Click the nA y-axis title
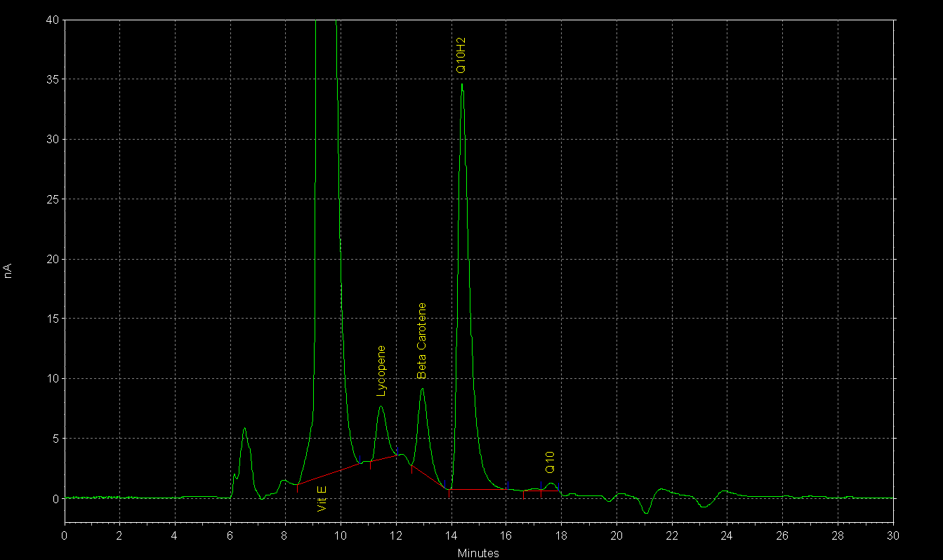This screenshot has height=560, width=943. (x=8, y=270)
